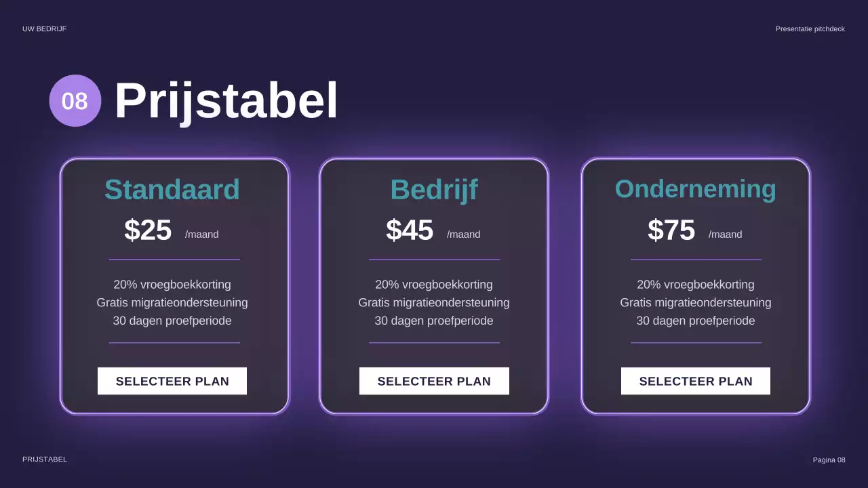Click the Presentatie pitchdeck header text
Viewport: 868px width, 488px height.
tap(810, 29)
